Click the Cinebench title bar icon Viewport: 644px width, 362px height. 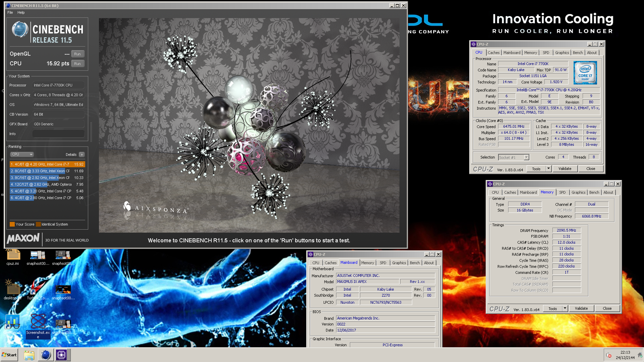point(8,6)
